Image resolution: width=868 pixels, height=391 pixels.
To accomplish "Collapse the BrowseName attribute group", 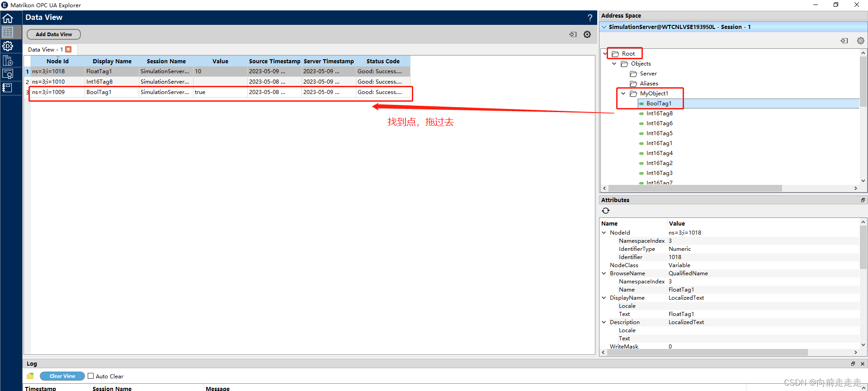I will pos(604,273).
